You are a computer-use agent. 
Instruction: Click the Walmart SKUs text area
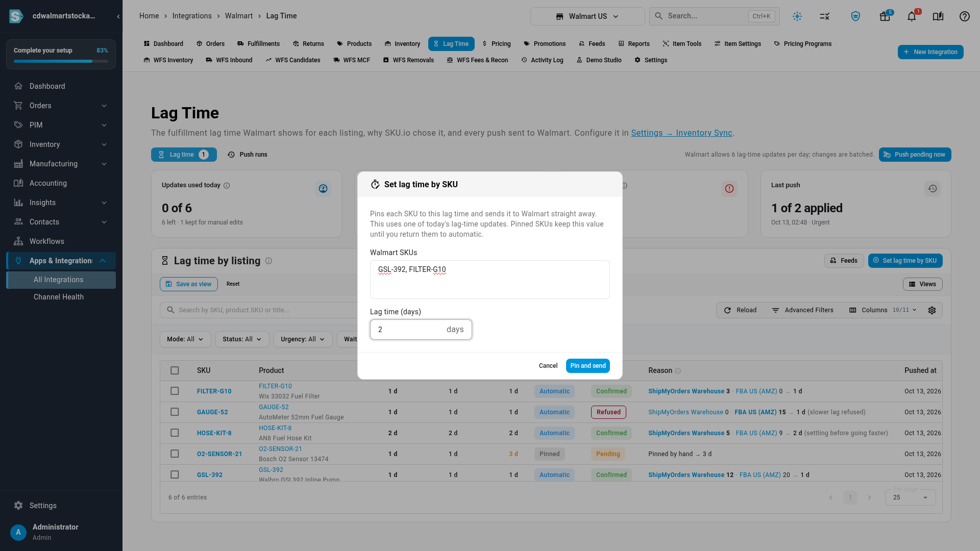point(490,280)
